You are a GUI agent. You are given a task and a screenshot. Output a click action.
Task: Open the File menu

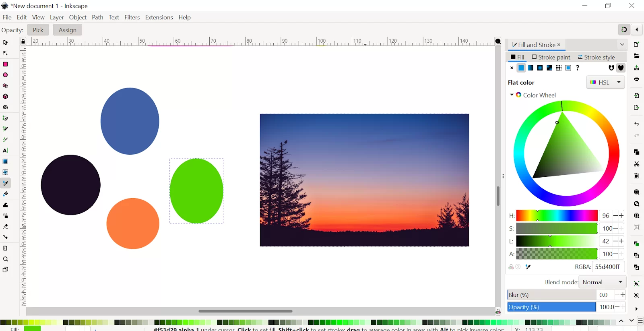click(x=7, y=17)
